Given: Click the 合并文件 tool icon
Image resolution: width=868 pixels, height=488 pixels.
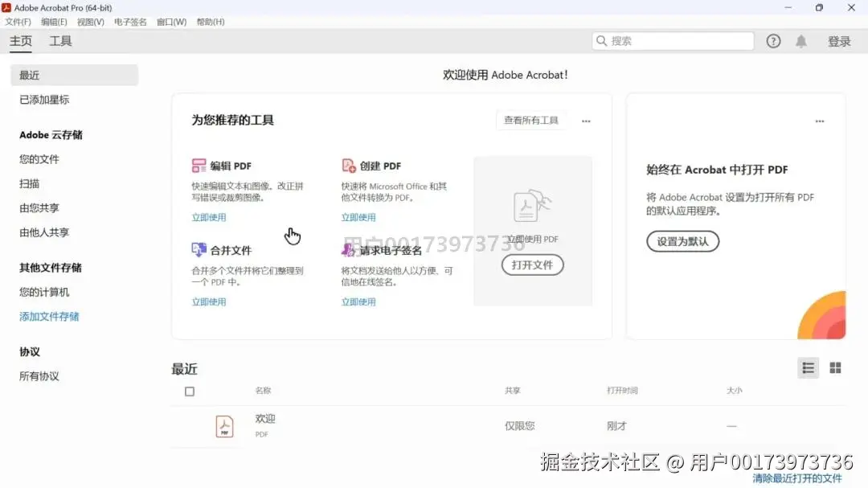Looking at the screenshot, I should 199,250.
